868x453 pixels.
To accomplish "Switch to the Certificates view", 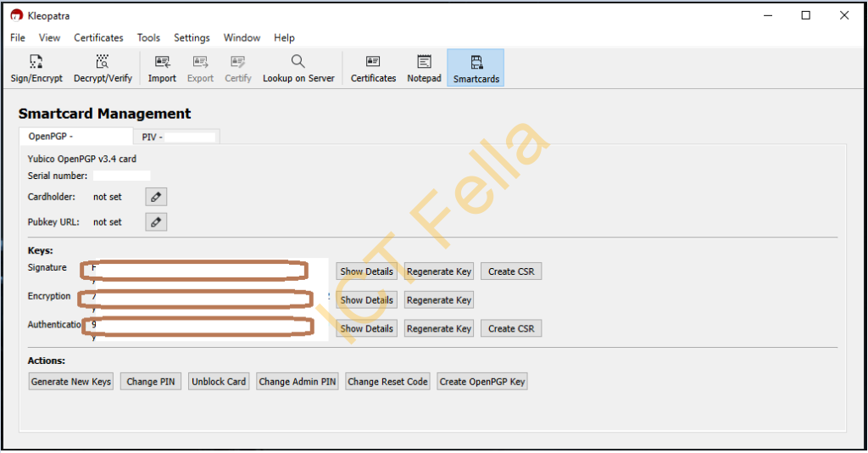I will [373, 68].
